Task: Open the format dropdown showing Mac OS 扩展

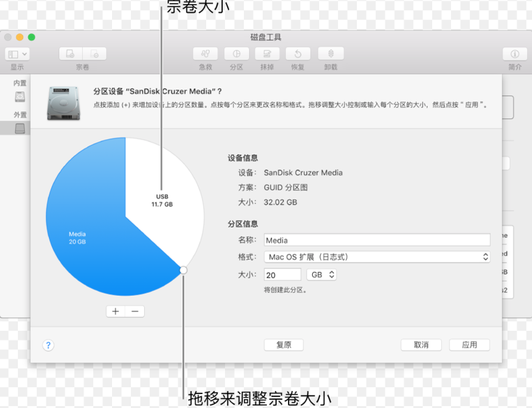Action: (376, 257)
